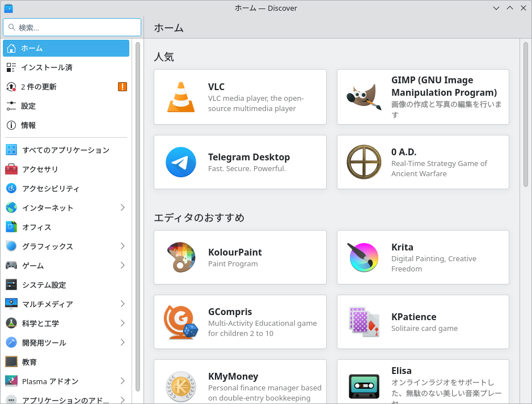Click the Plasma アドオン icon

(x=11, y=381)
